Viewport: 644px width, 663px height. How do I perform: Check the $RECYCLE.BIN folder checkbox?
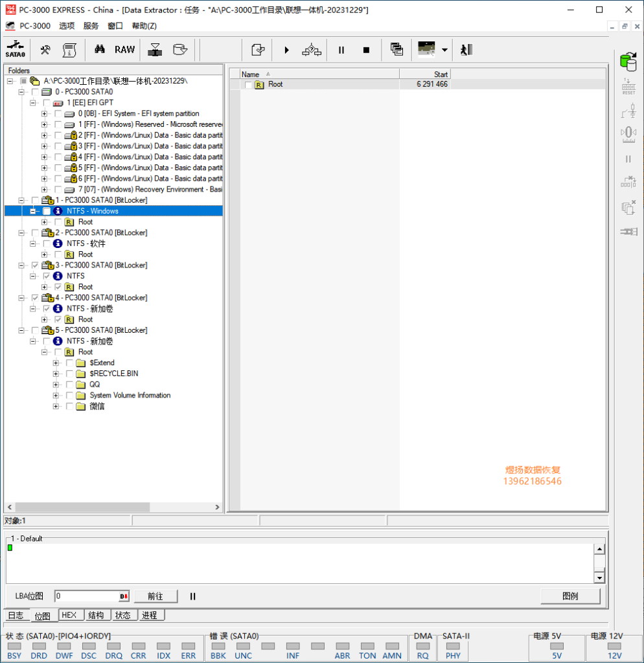point(69,374)
